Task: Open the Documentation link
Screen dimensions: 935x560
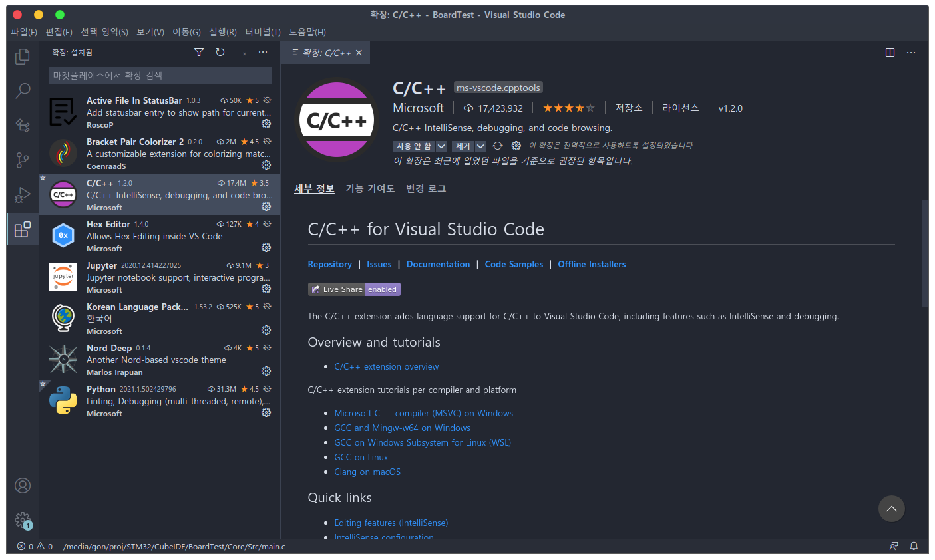Action: 438,264
